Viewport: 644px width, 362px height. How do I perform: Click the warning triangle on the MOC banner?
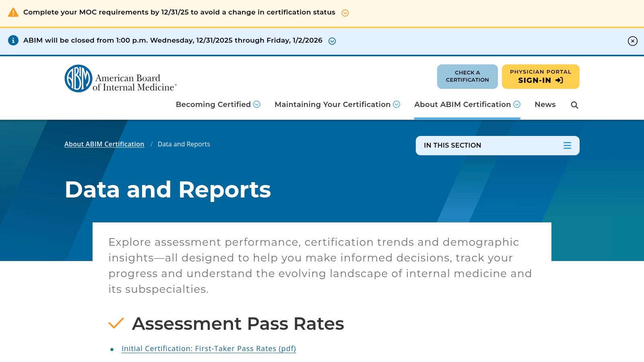13,12
